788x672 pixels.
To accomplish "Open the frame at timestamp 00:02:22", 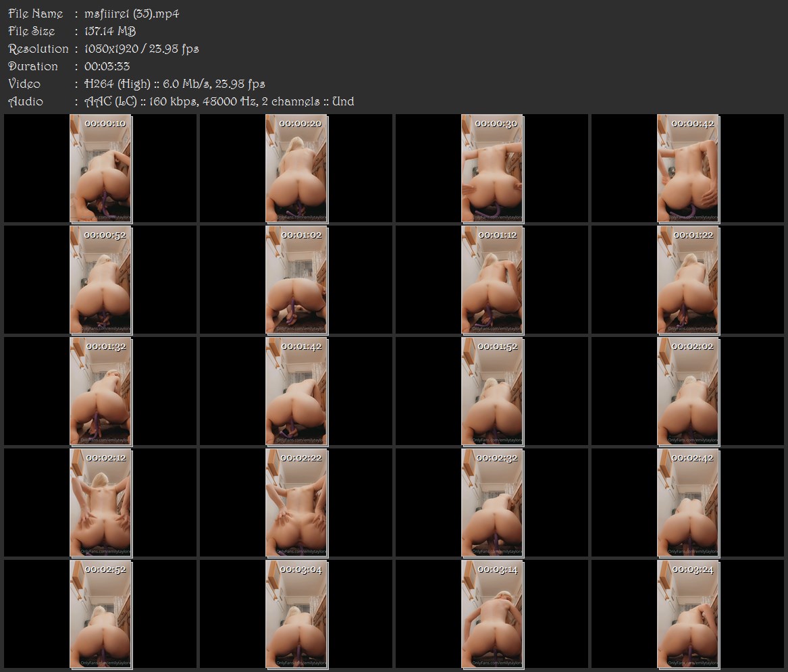I will click(x=296, y=503).
